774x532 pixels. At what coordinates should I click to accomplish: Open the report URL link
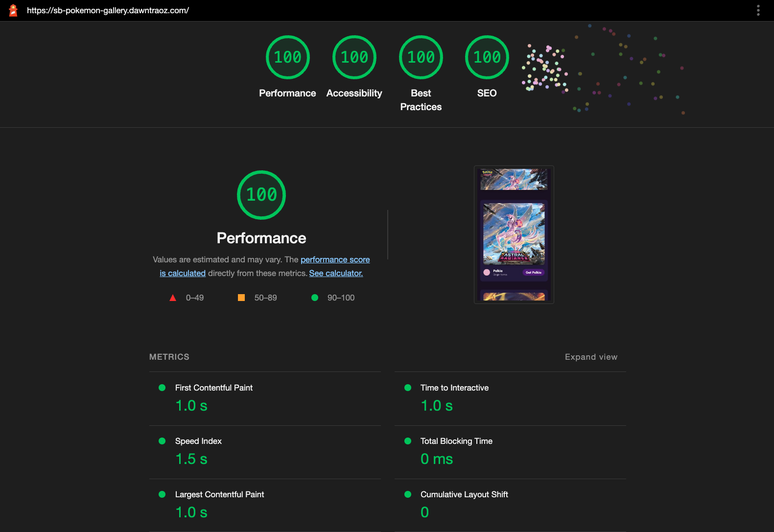click(x=108, y=10)
